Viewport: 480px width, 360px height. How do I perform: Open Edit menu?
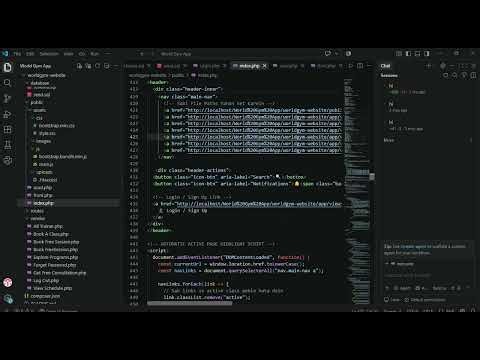pyautogui.click(x=30, y=54)
